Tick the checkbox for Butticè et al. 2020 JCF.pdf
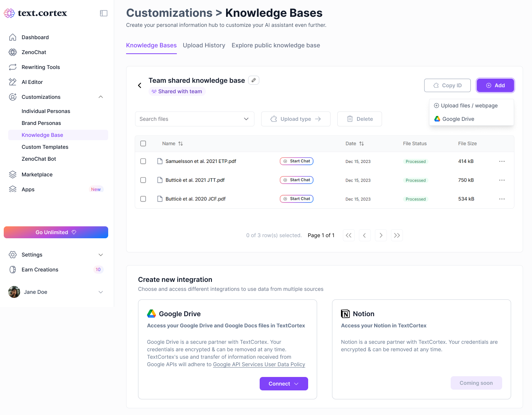The image size is (532, 415). [x=143, y=199]
